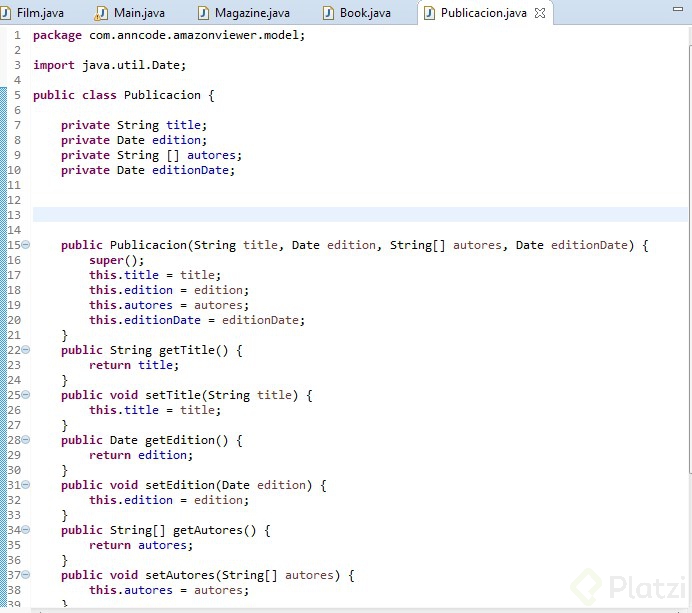Click the field title on line 7
The height and width of the screenshot is (613, 692).
pos(183,125)
